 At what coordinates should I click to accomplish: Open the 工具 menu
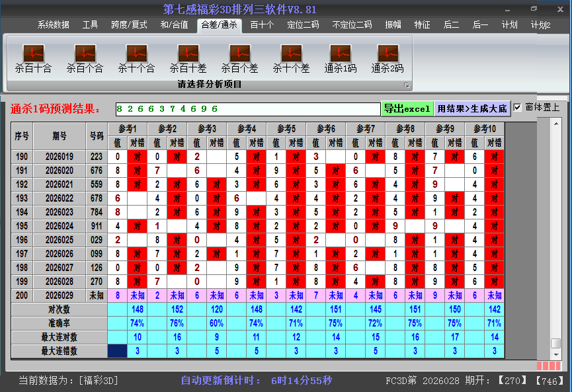coord(90,24)
